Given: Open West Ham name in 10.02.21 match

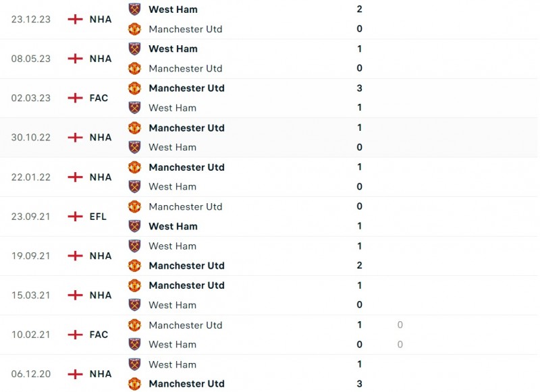Looking at the screenshot, I should pyautogui.click(x=172, y=344).
